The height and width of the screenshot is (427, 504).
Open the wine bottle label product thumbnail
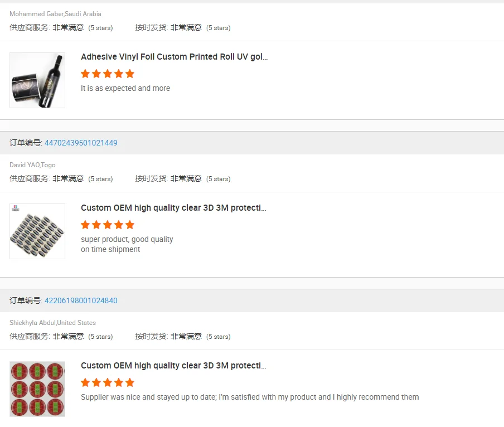(37, 80)
